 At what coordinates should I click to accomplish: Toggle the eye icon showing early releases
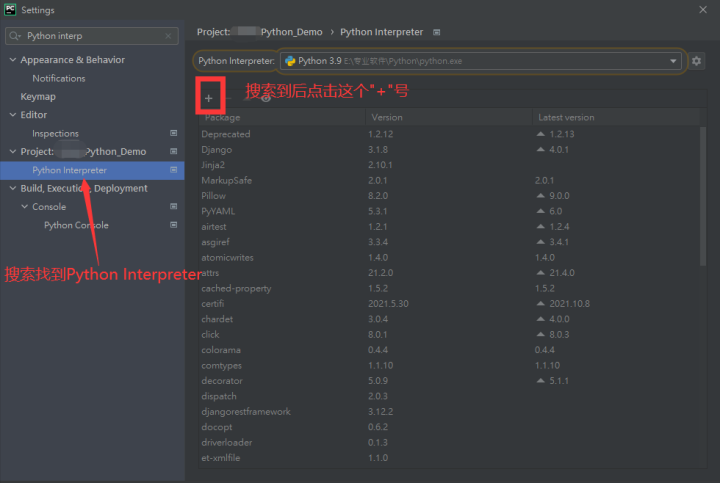(265, 98)
